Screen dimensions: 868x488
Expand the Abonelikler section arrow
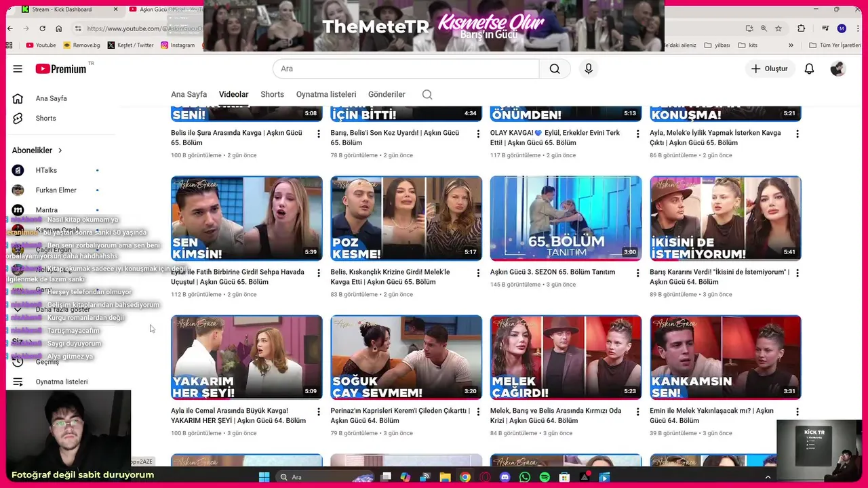(60, 150)
